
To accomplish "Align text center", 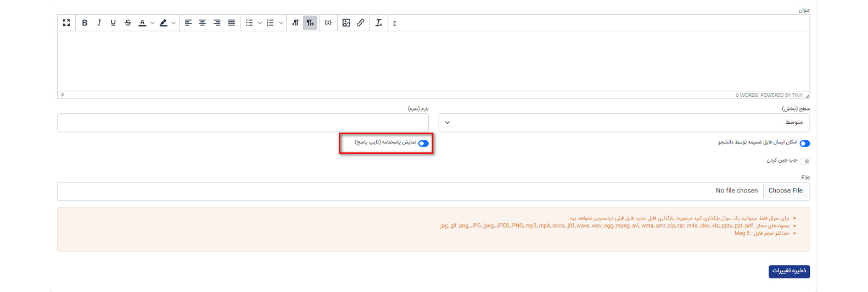I will (x=203, y=23).
